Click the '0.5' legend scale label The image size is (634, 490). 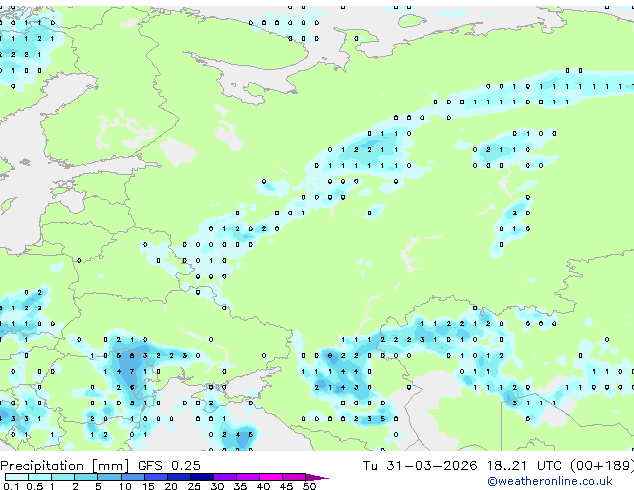(35, 486)
